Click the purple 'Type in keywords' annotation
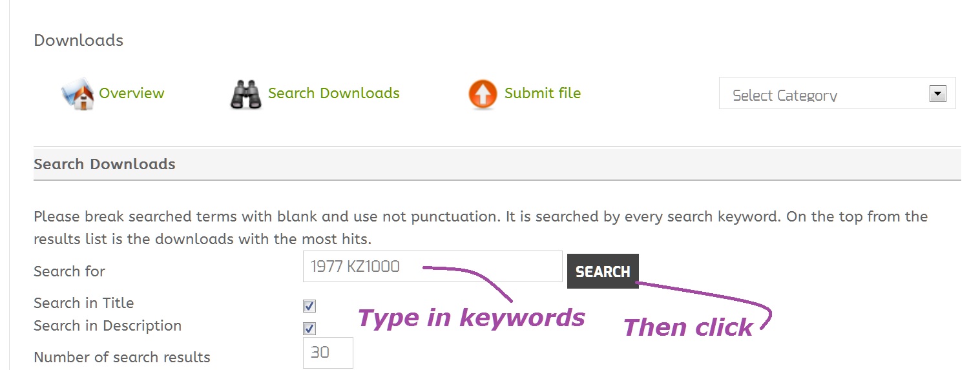This screenshot has height=370, width=980. tap(471, 317)
